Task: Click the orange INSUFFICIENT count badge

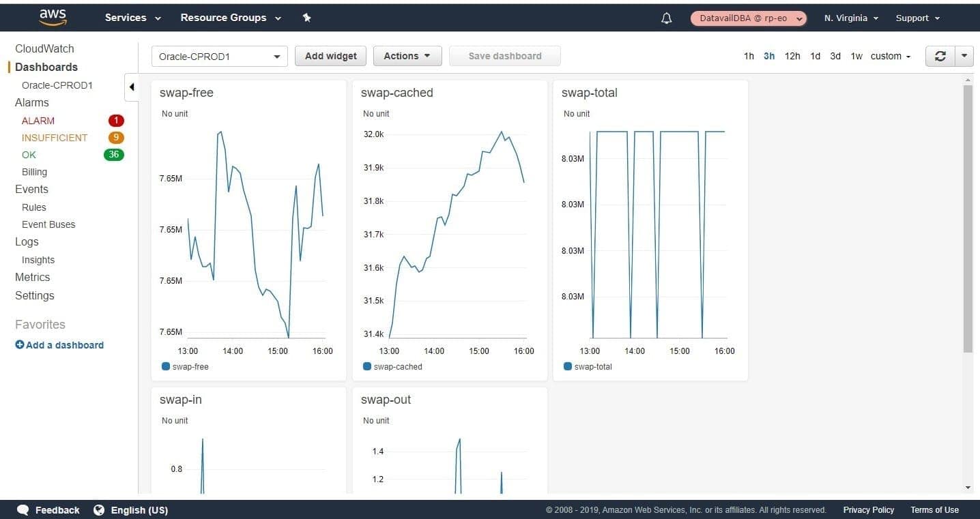Action: click(x=116, y=138)
